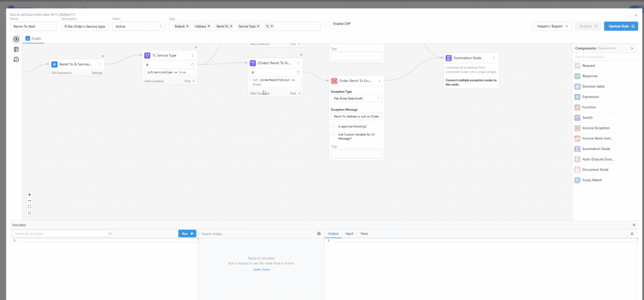The height and width of the screenshot is (300, 644).
Task: Check the 'Is approval blocking?' checkbox
Action: (333, 126)
